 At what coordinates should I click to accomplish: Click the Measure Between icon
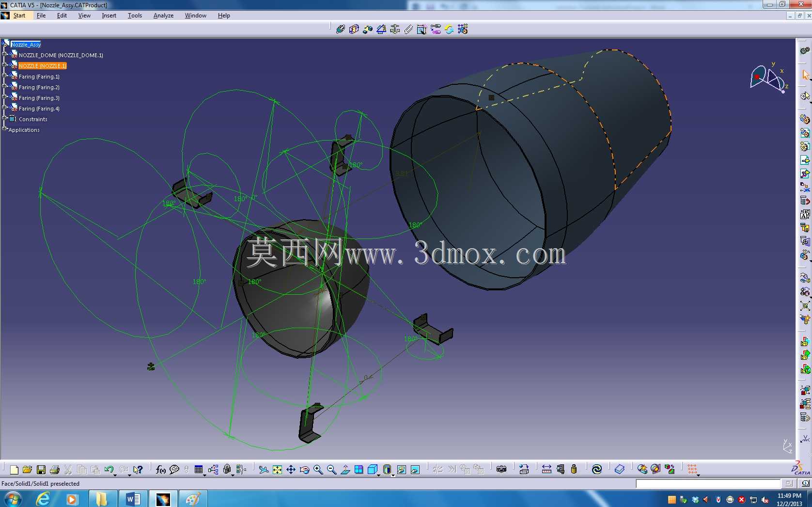547,469
